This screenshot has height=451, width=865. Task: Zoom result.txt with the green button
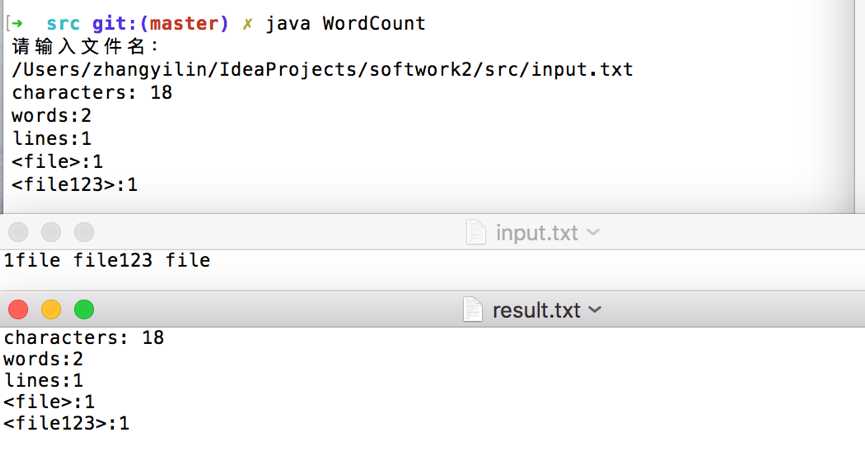click(84, 309)
